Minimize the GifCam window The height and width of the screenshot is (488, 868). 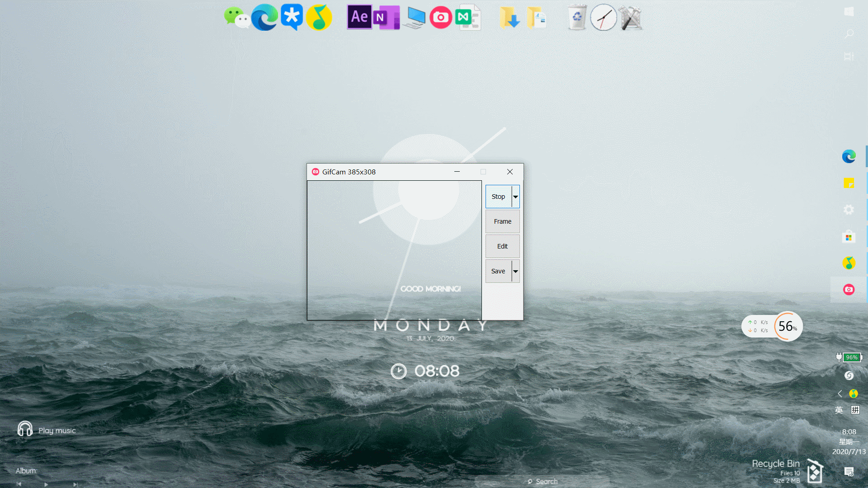pos(457,172)
